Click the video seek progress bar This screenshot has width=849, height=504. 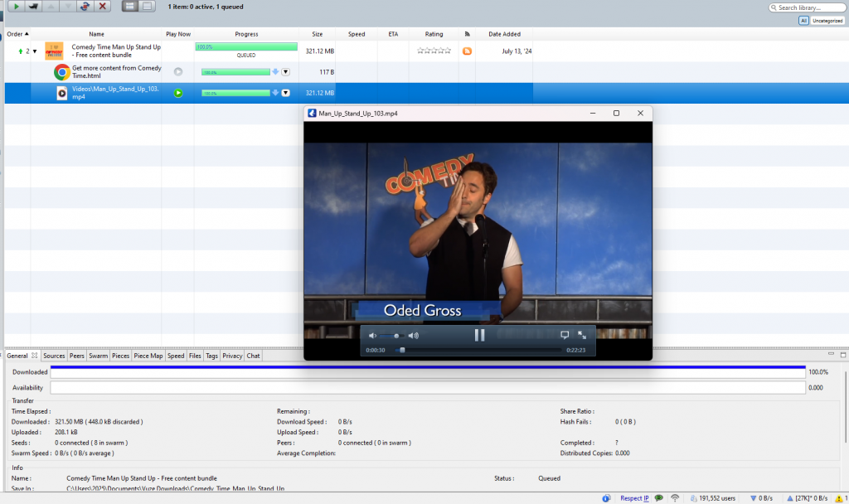click(x=481, y=351)
